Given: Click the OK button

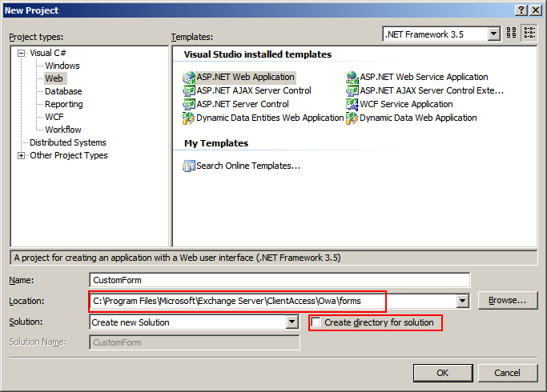Looking at the screenshot, I should point(443,373).
